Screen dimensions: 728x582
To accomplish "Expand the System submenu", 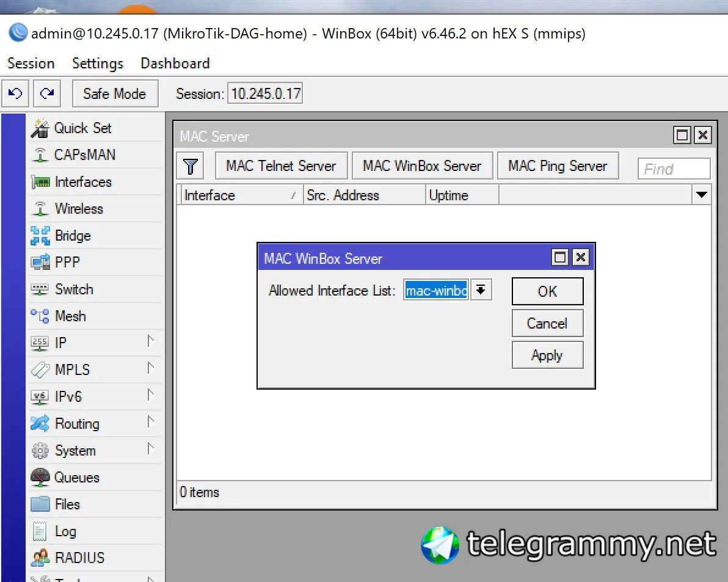I will (x=150, y=449).
